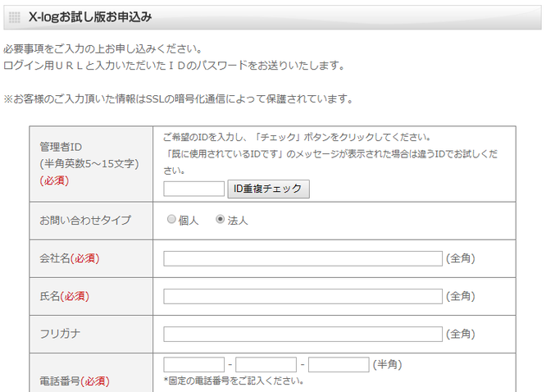Select the 法人 radio button
The height and width of the screenshot is (392, 546).
[x=220, y=219]
